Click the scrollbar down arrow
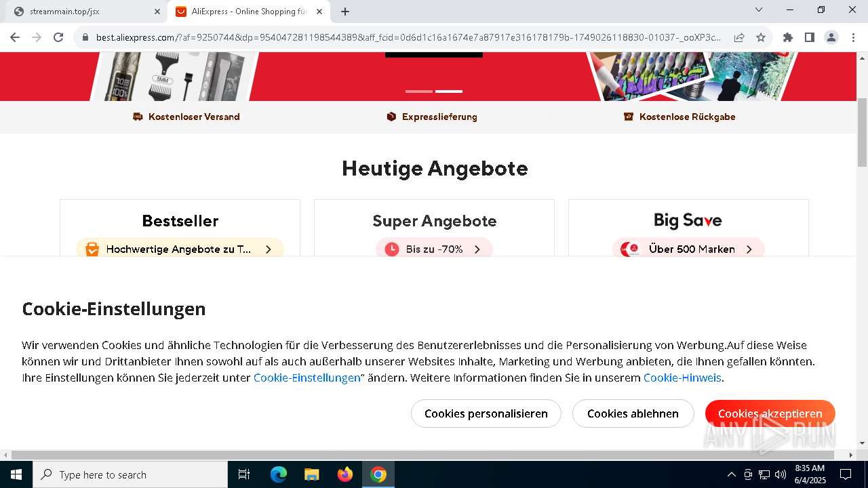Screen dimensions: 868x488 pos(863,443)
